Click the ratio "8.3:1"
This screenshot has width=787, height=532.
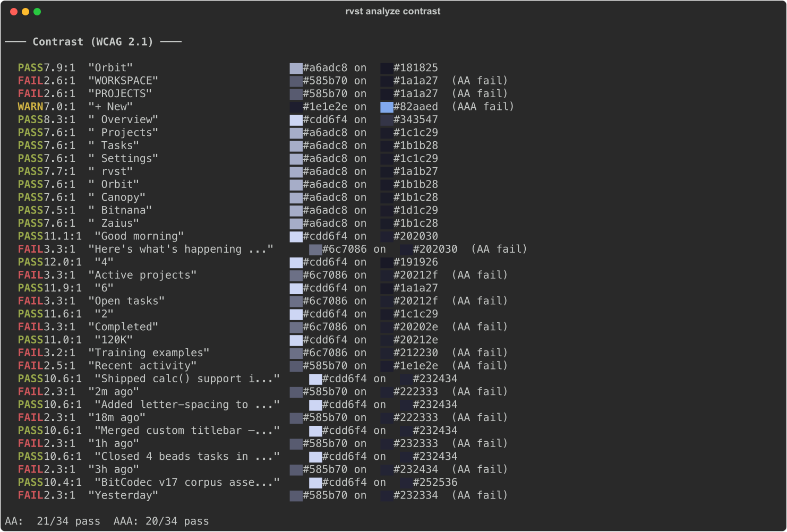[59, 120]
